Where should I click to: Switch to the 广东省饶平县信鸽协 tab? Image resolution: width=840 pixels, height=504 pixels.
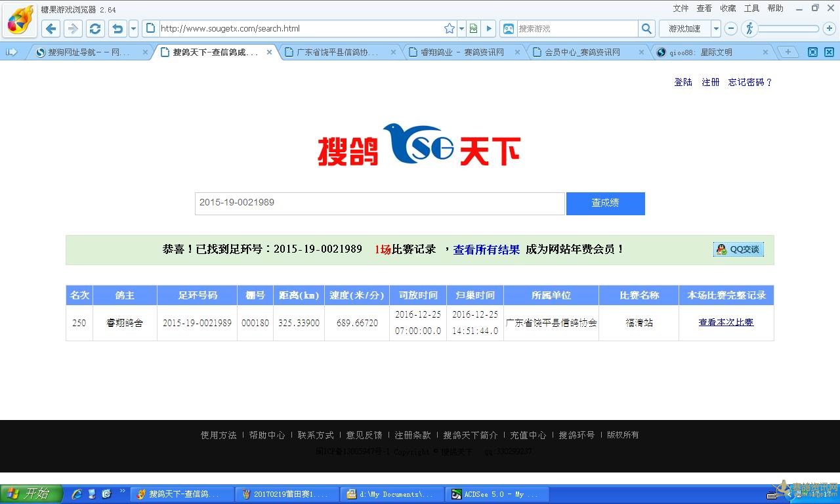click(x=338, y=52)
